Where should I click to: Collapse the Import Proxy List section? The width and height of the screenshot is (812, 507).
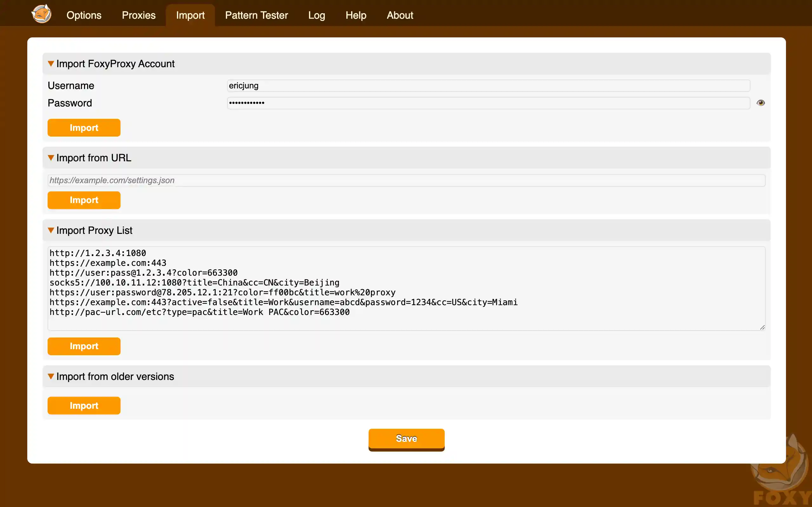pyautogui.click(x=51, y=230)
